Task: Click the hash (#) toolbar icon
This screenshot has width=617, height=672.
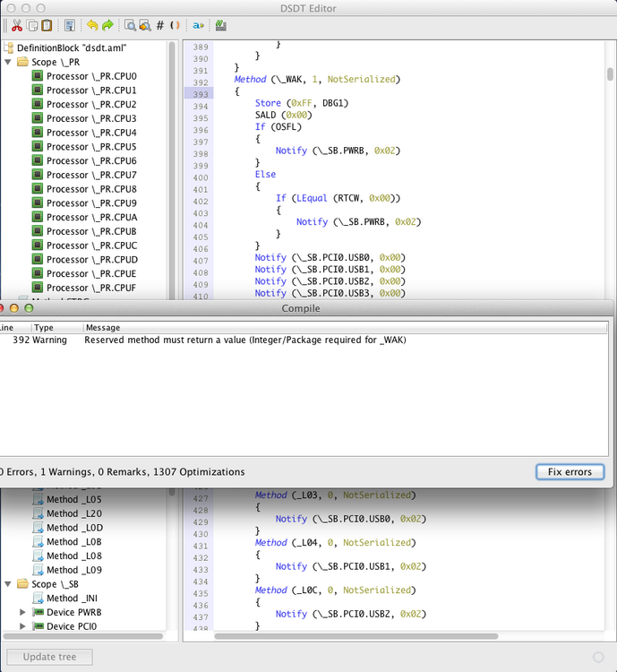Action: [159, 26]
